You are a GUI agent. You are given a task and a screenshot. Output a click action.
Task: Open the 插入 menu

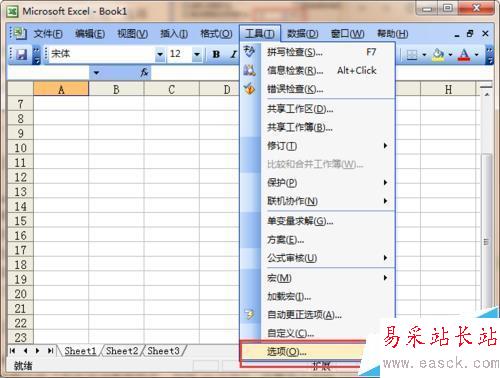coord(174,34)
